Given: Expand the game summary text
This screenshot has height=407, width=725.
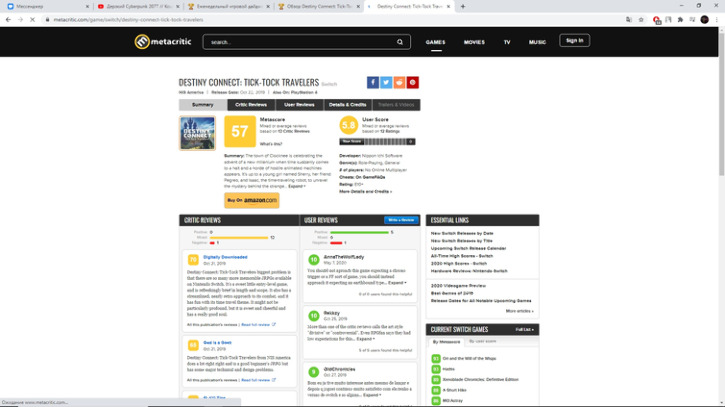Looking at the screenshot, I should click(x=296, y=186).
